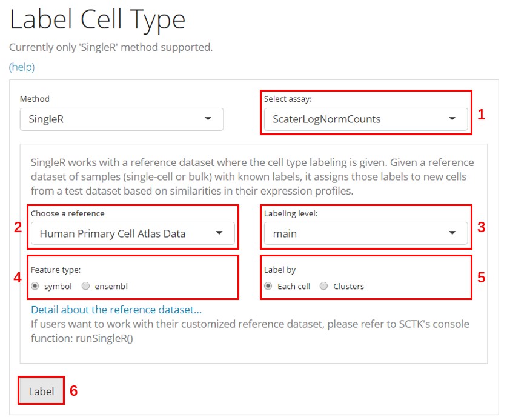Open the (help) link
The height and width of the screenshot is (420, 507).
(x=22, y=67)
